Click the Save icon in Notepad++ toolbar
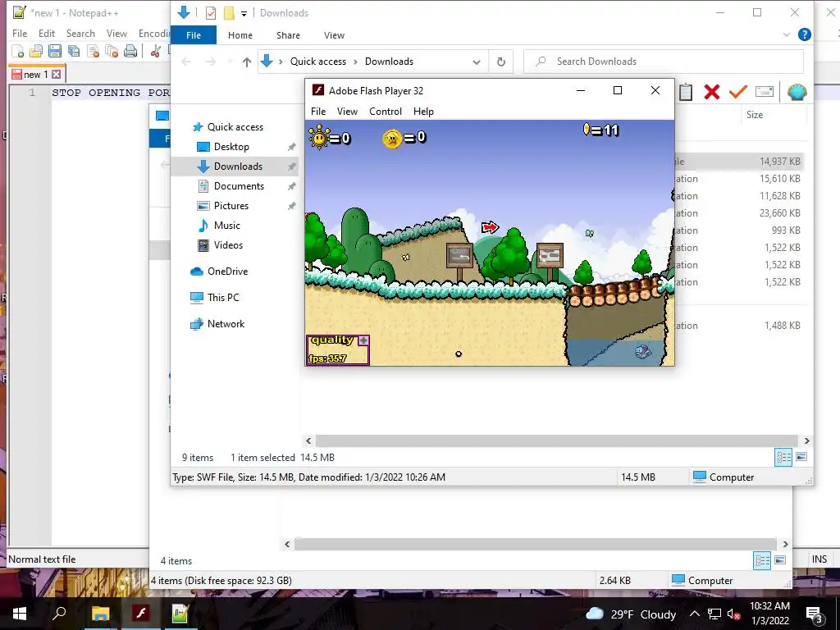The image size is (840, 630). [55, 52]
